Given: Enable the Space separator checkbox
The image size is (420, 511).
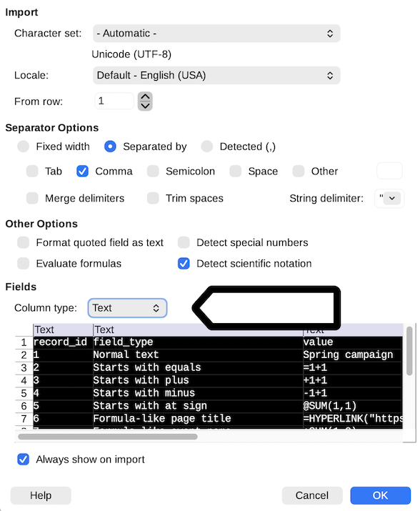Looking at the screenshot, I should [x=235, y=171].
